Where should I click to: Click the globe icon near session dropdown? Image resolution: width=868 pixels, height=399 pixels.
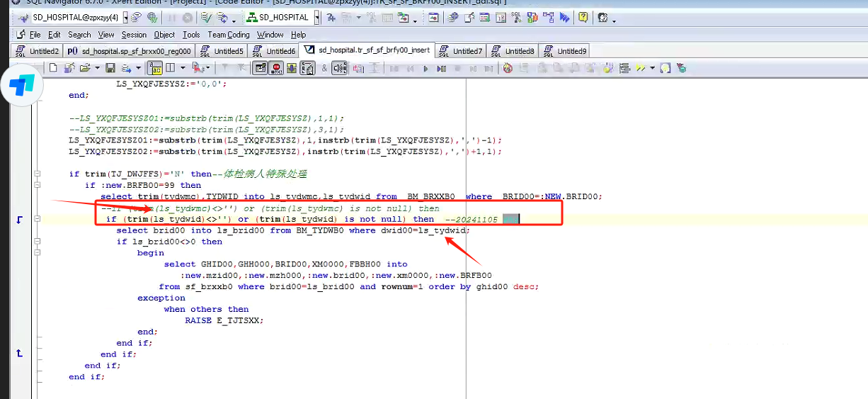152,17
